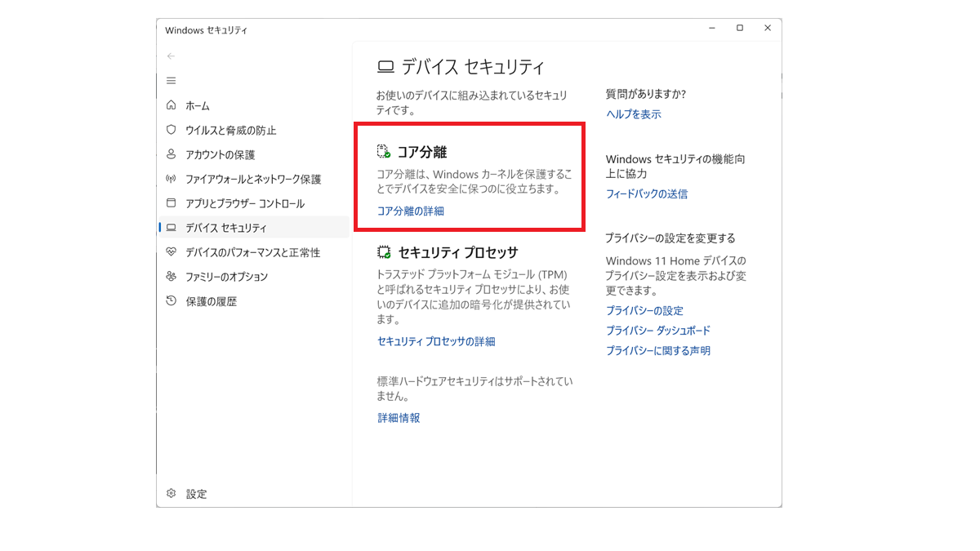This screenshot has height=551, width=980.
Task: Click the デバイス セキュリティ page title
Action: point(473,68)
